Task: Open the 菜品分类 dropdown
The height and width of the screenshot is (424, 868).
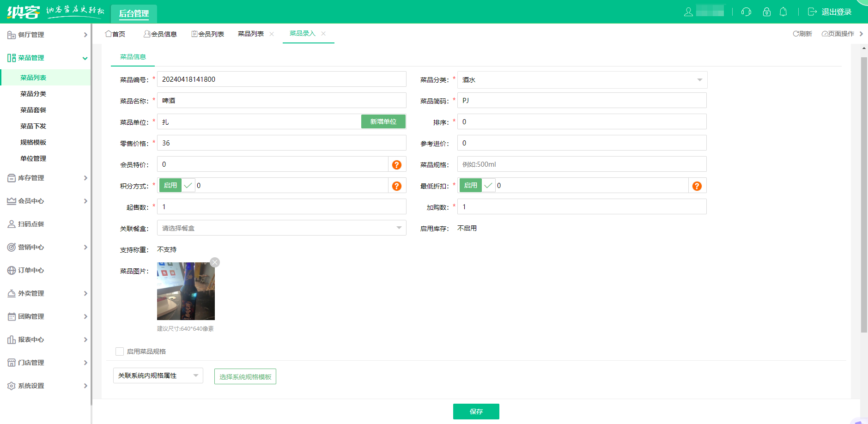Action: pyautogui.click(x=582, y=80)
